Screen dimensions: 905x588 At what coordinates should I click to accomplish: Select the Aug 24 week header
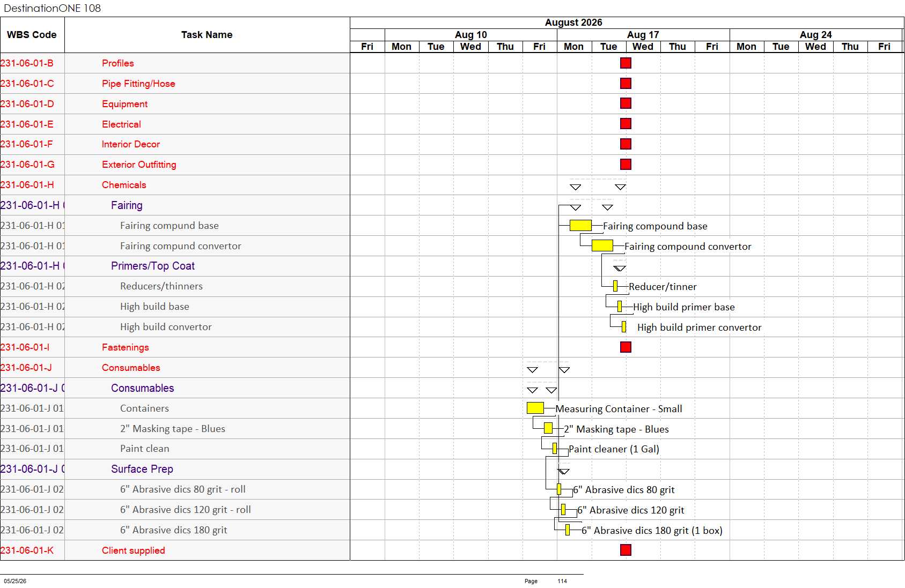point(816,35)
